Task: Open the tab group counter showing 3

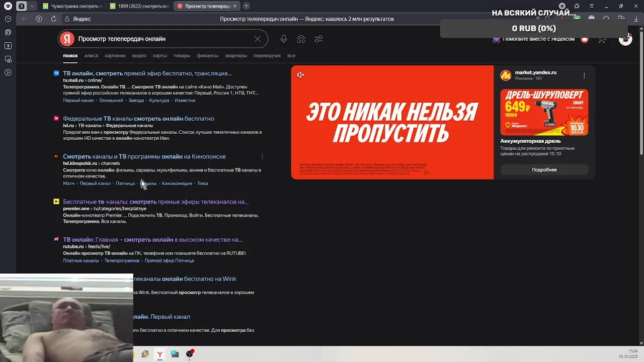Action: [22, 6]
